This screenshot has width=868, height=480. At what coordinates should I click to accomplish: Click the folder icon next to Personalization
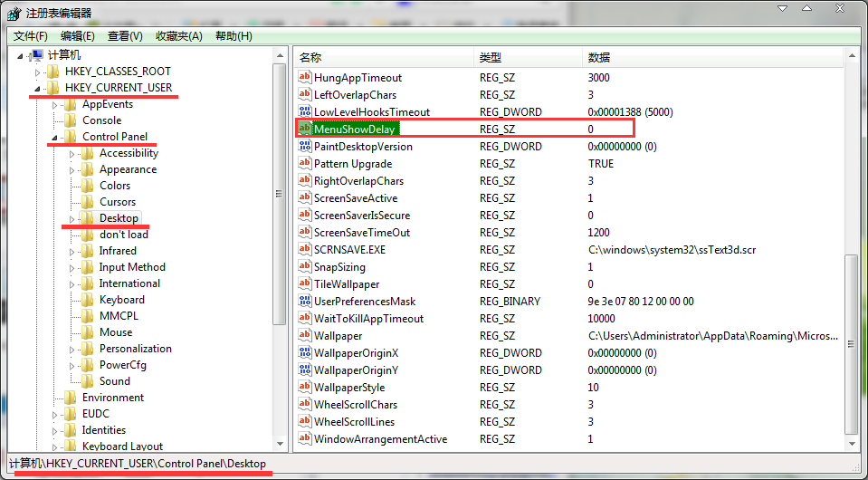tap(87, 349)
